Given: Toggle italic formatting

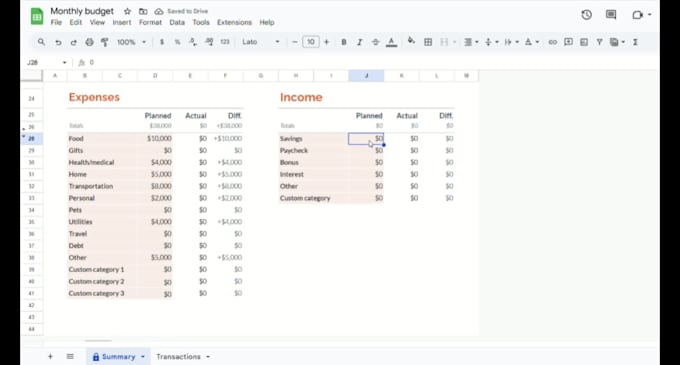Looking at the screenshot, I should pyautogui.click(x=359, y=42).
